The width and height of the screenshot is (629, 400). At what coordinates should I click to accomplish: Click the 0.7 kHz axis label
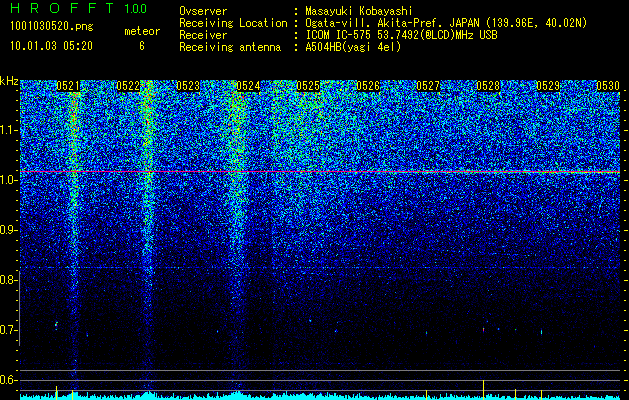click(x=8, y=330)
